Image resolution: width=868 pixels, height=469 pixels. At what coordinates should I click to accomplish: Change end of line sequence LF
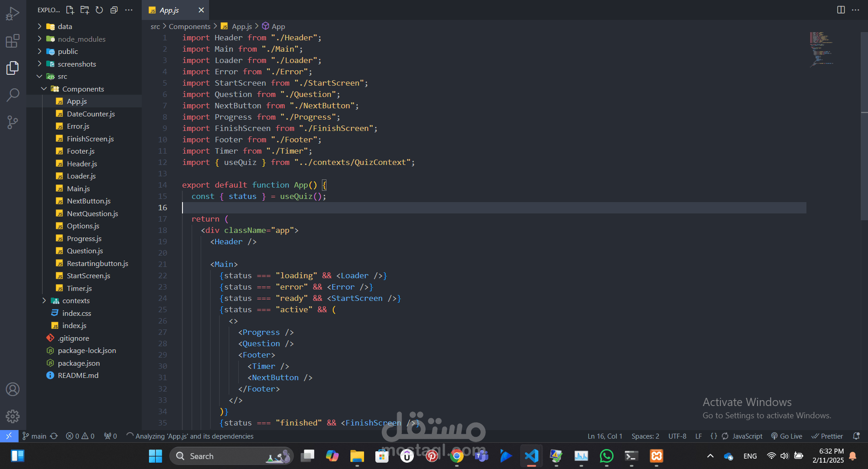click(699, 436)
